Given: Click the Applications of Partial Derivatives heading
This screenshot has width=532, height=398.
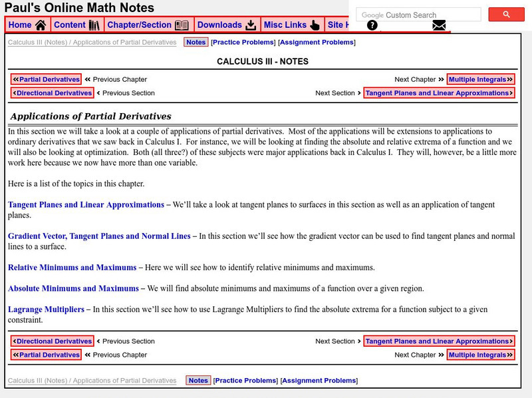Looking at the screenshot, I should (91, 116).
